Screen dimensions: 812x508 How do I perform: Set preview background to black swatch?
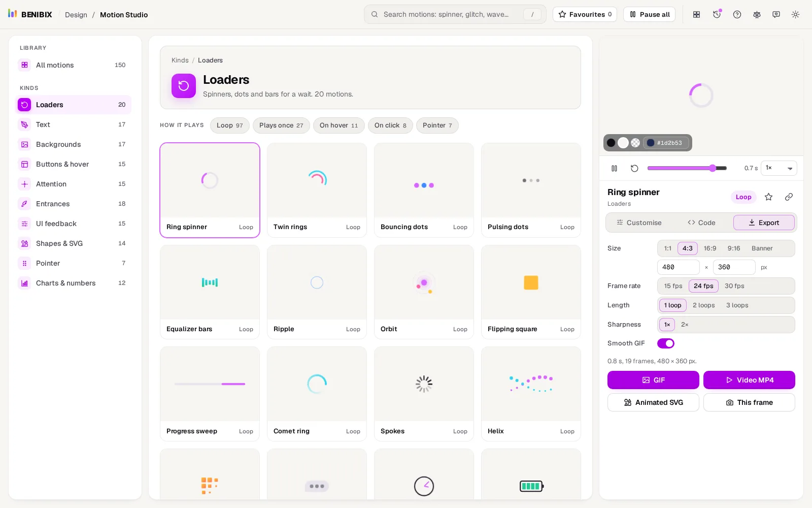pyautogui.click(x=611, y=143)
